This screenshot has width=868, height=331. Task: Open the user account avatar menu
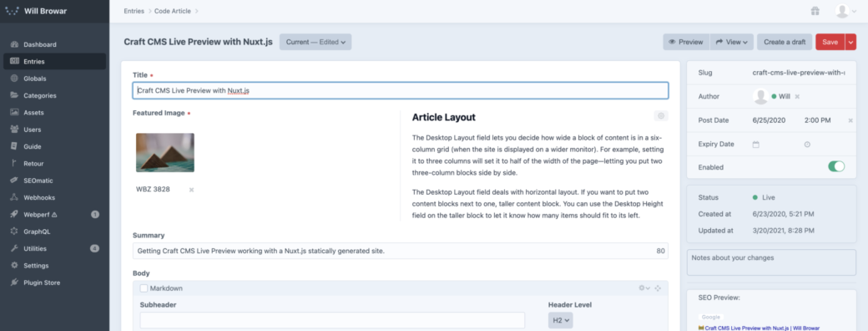tap(845, 11)
